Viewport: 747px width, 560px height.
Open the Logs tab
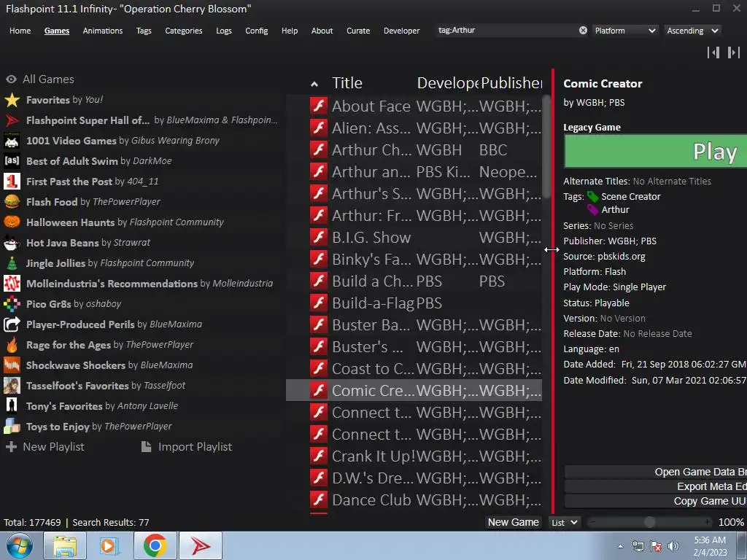(x=223, y=31)
